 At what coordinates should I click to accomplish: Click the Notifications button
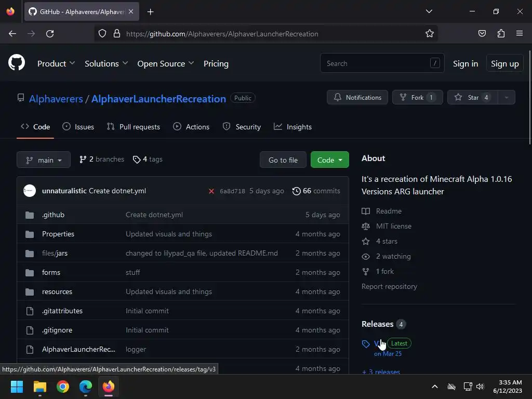pyautogui.click(x=357, y=97)
